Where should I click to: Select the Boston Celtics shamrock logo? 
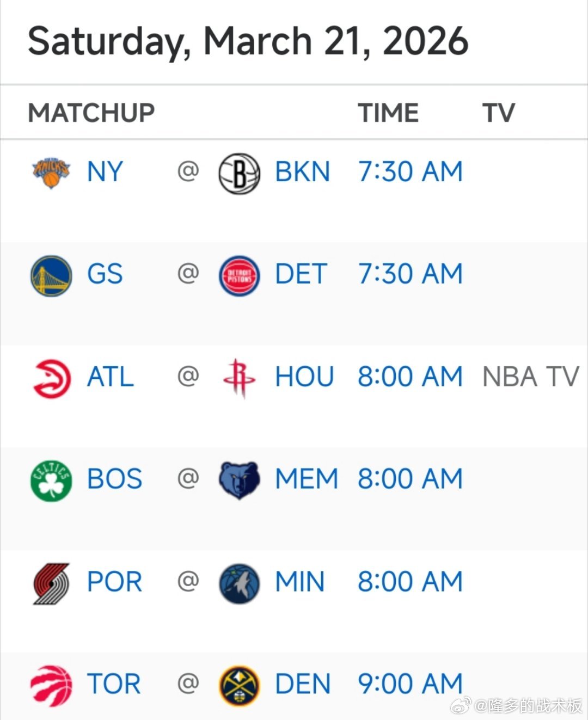(x=51, y=481)
